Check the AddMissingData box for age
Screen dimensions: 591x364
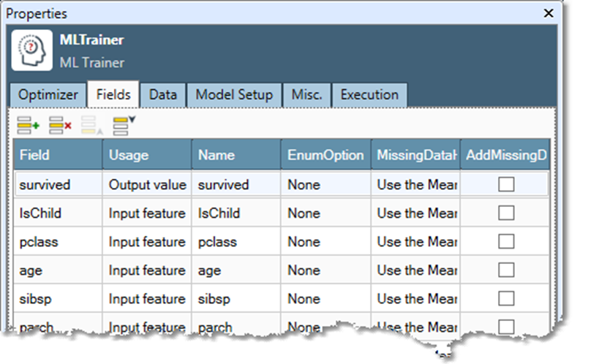(506, 270)
